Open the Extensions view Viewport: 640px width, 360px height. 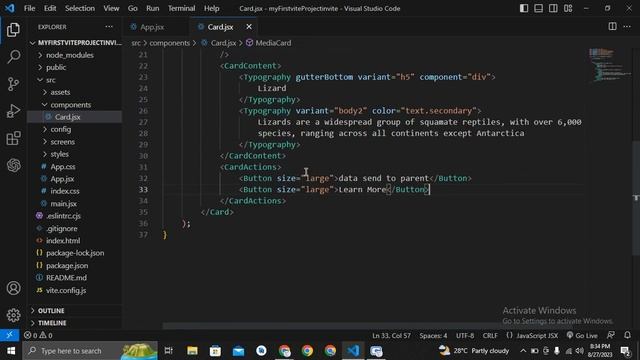coord(13,138)
